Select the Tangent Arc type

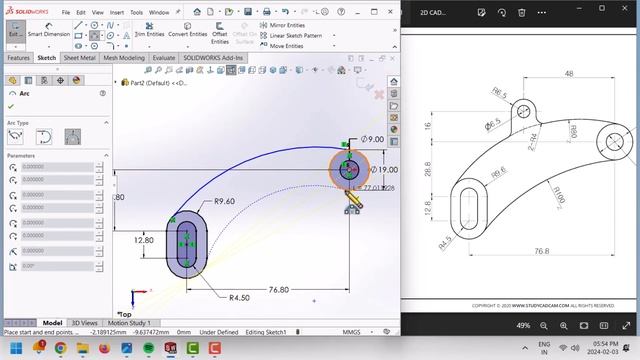tap(44, 136)
